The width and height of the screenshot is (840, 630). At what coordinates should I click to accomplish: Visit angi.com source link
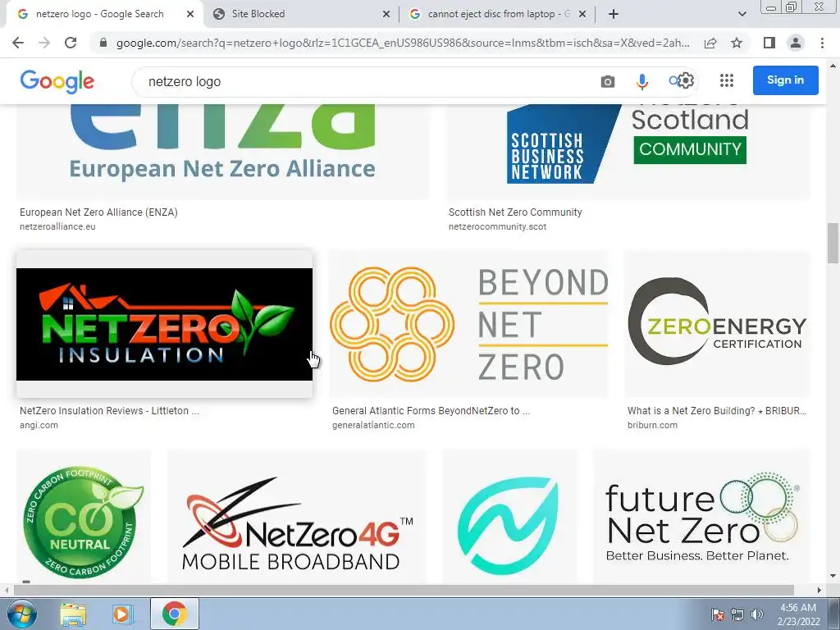[x=39, y=426]
